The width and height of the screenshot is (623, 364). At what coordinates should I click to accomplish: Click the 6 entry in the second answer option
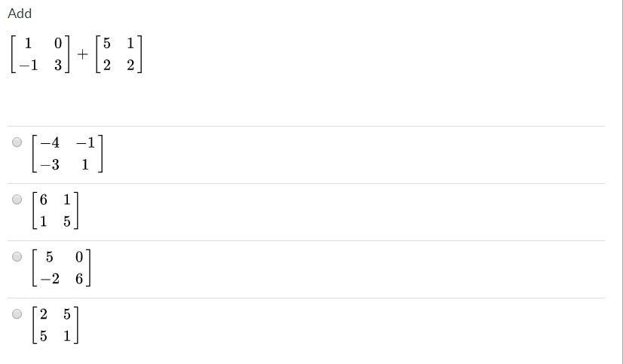(43, 200)
